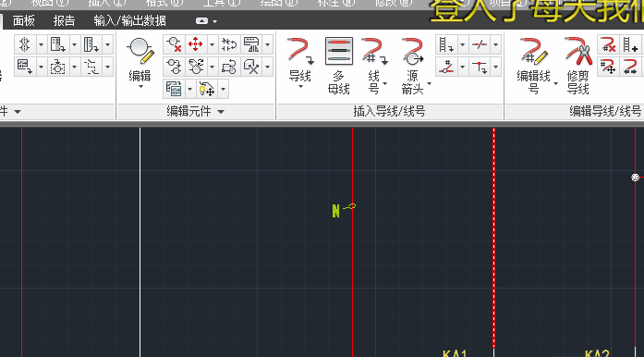Click the delete component icon with red X

174,44
